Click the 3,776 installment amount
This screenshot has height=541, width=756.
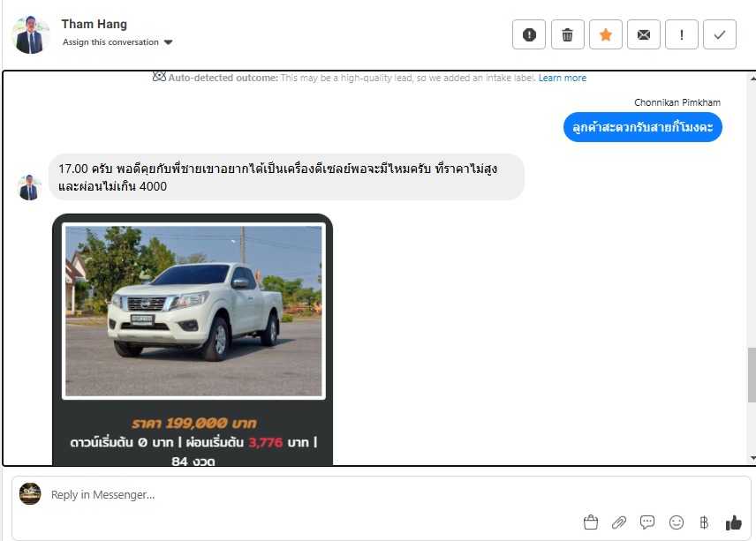coord(266,442)
